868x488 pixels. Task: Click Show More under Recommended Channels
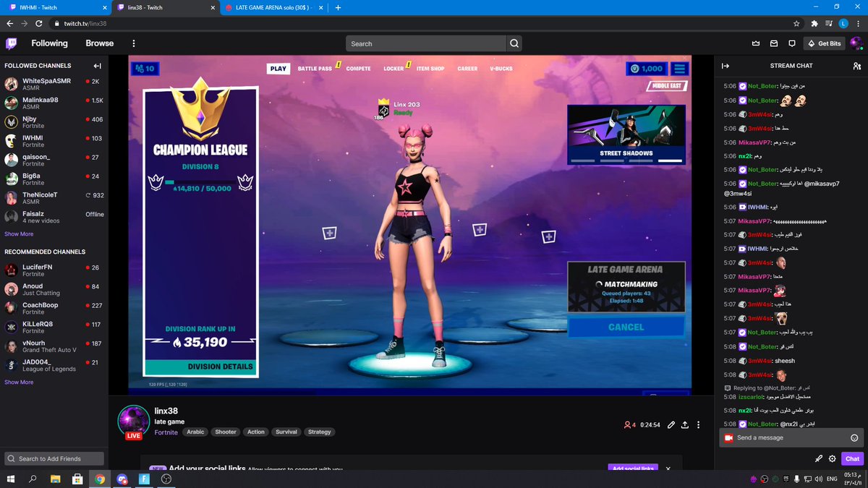pos(19,382)
